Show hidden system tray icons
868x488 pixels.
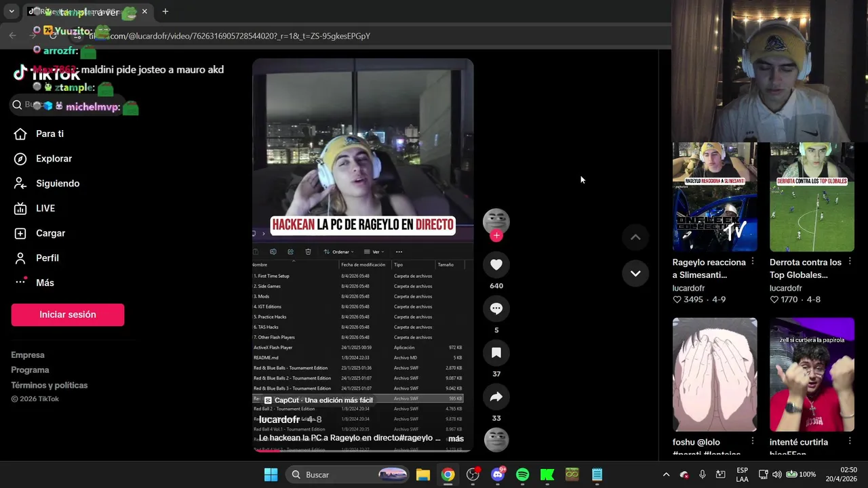pos(666,474)
